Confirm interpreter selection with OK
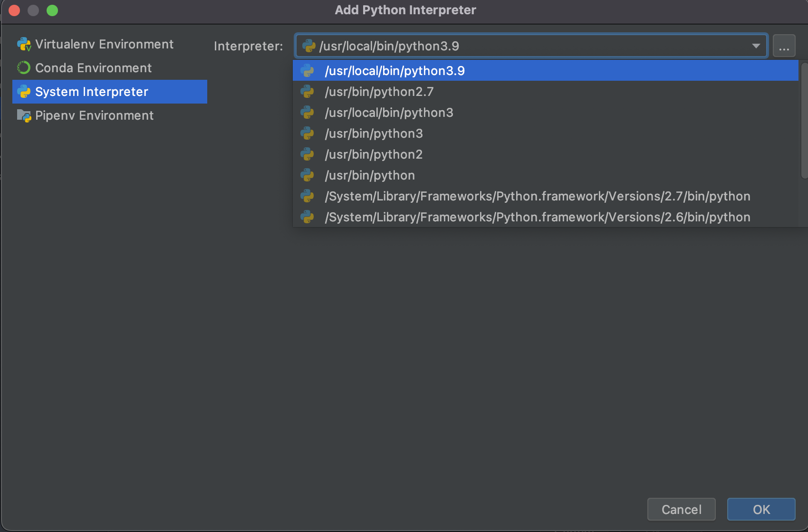The height and width of the screenshot is (532, 808). [761, 509]
